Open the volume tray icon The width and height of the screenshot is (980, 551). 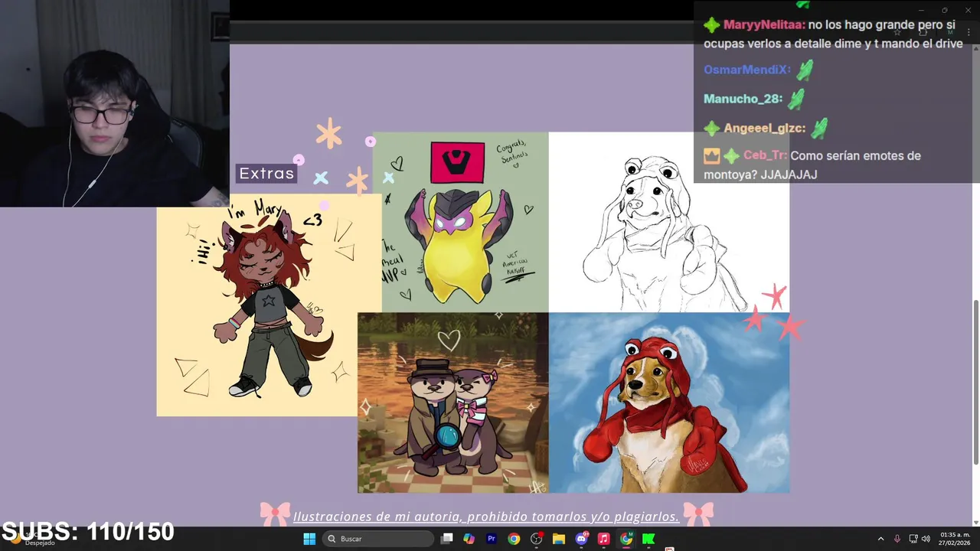tap(926, 539)
